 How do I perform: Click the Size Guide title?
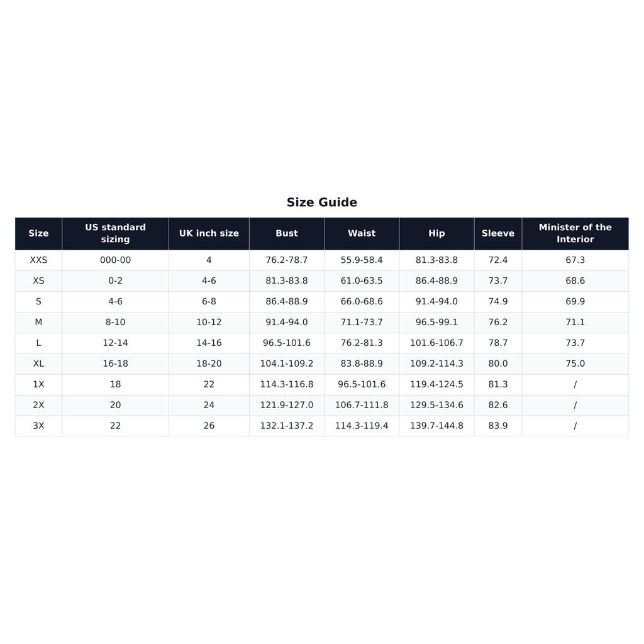pos(321,202)
